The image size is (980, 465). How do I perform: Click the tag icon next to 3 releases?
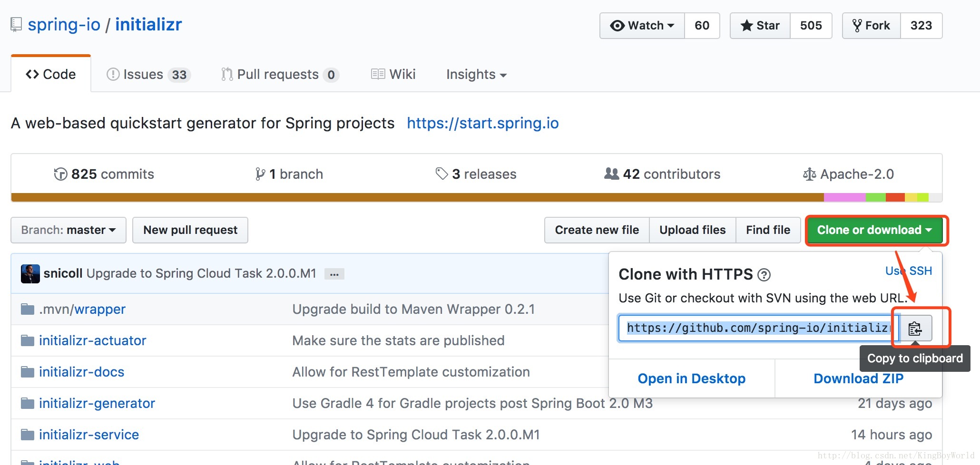point(441,174)
